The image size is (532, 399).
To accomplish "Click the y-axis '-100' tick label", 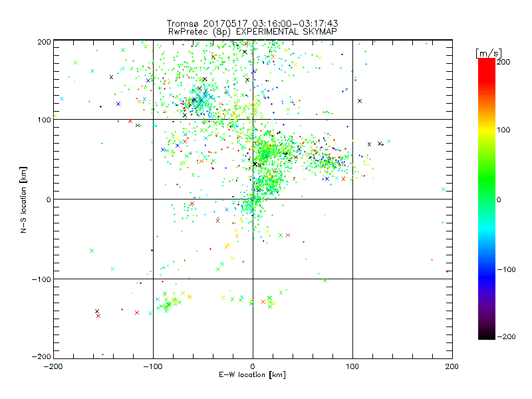I will [x=41, y=279].
